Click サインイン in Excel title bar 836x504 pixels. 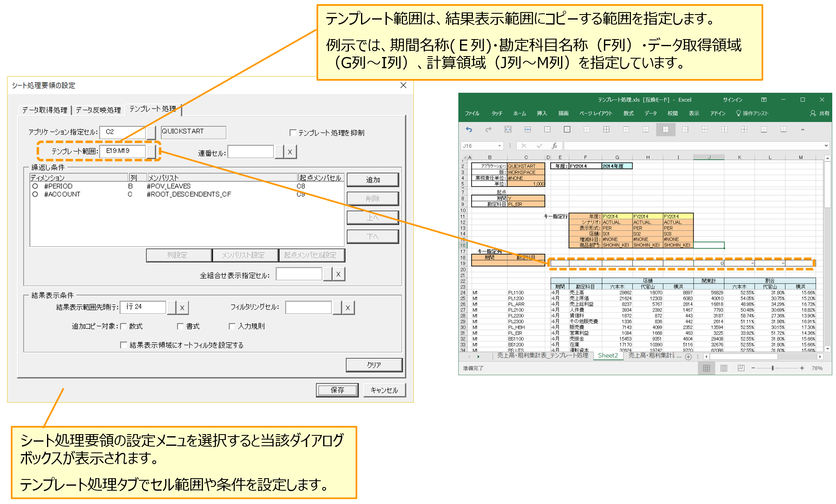732,100
